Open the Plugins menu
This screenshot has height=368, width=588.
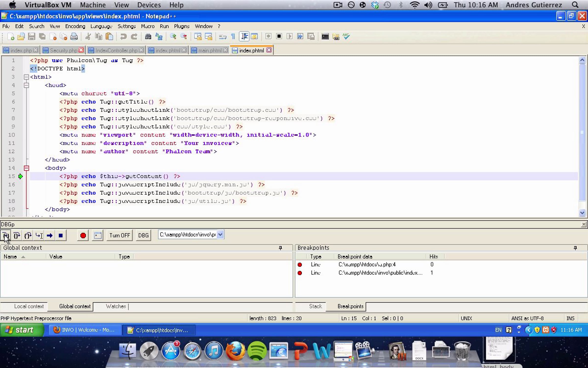[182, 26]
